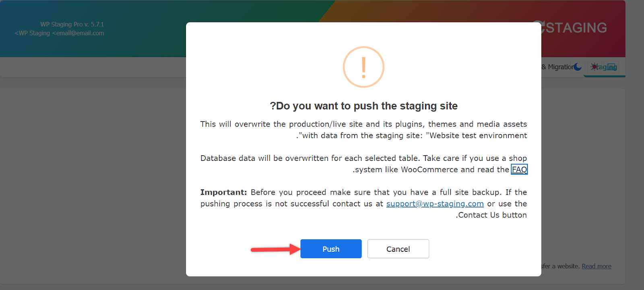Open the Read more link
The height and width of the screenshot is (290, 644).
click(596, 266)
